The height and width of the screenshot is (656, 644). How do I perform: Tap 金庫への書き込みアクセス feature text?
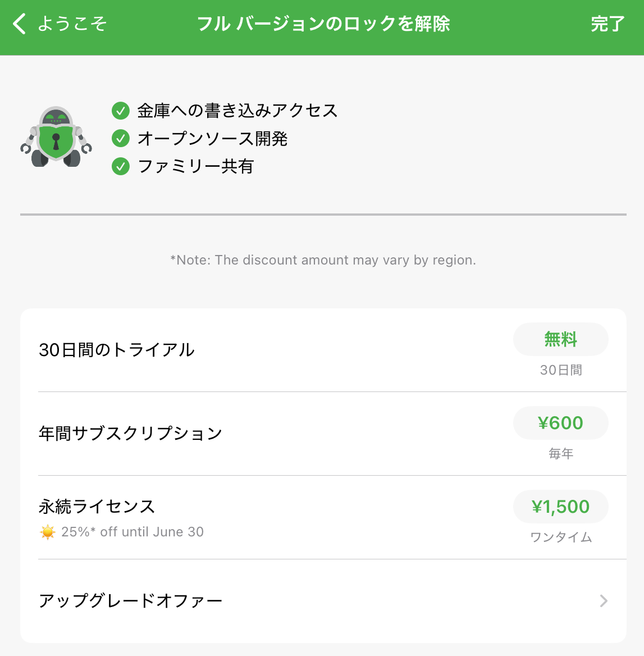tap(237, 111)
